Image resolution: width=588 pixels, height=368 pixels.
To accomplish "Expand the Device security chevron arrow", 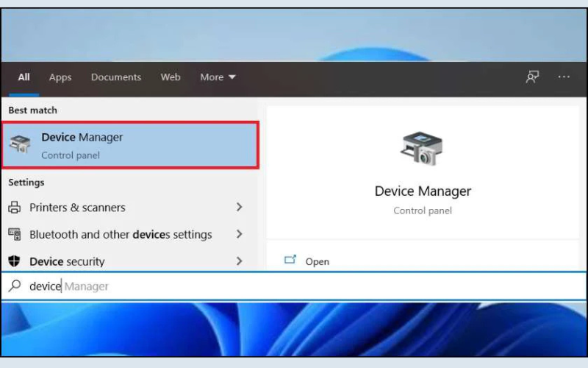I will tap(239, 261).
